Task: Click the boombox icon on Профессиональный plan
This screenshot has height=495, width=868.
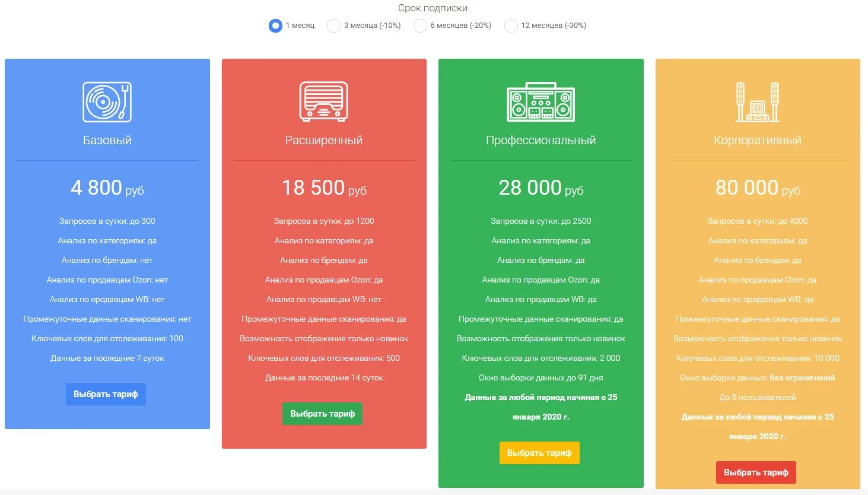Action: 541,102
